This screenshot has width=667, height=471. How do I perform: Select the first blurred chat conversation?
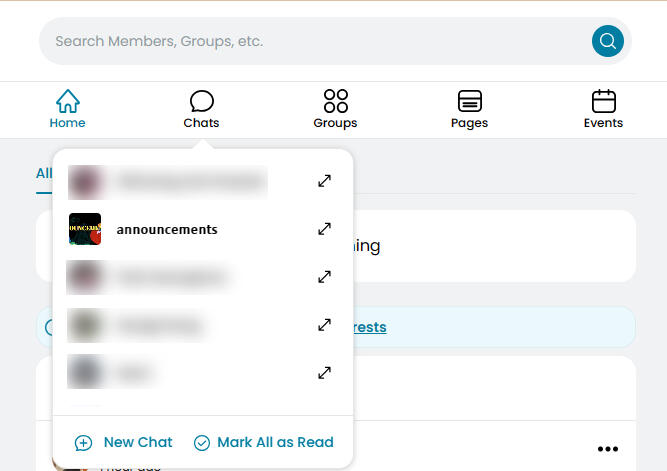point(190,181)
